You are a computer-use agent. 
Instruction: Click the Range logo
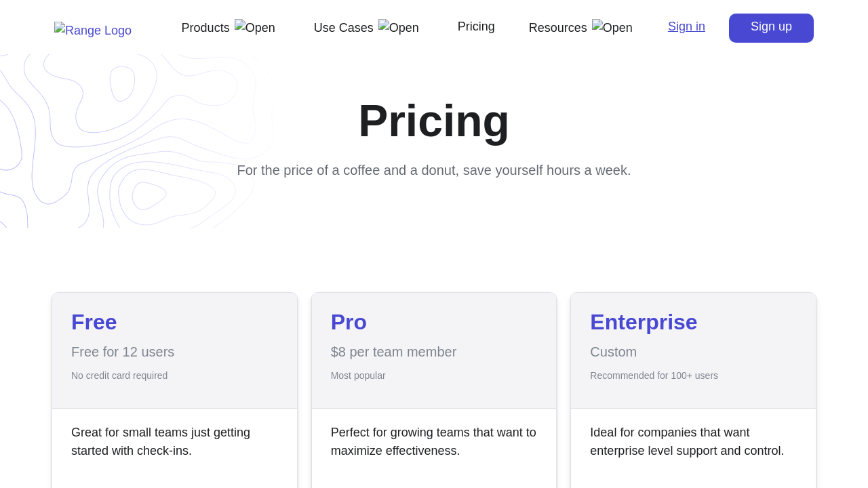coord(93,30)
